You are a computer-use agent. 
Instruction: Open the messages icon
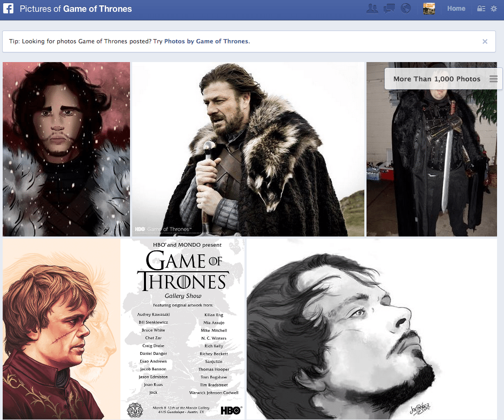389,9
